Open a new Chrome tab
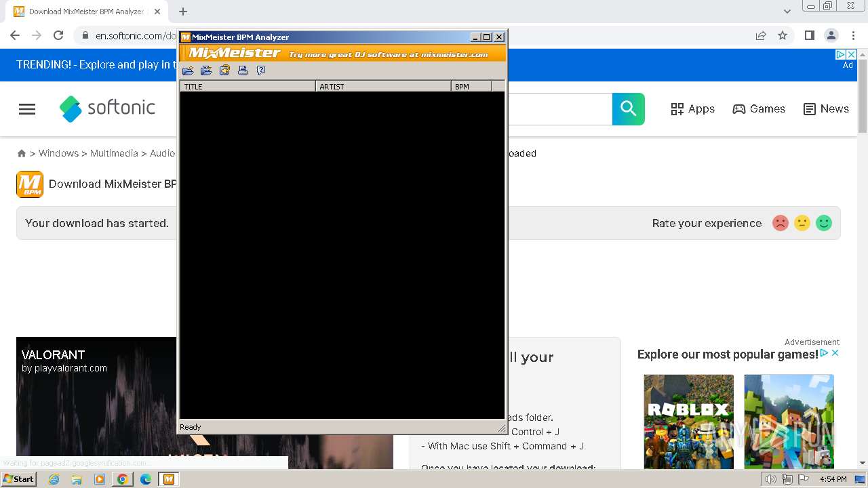 tap(183, 12)
